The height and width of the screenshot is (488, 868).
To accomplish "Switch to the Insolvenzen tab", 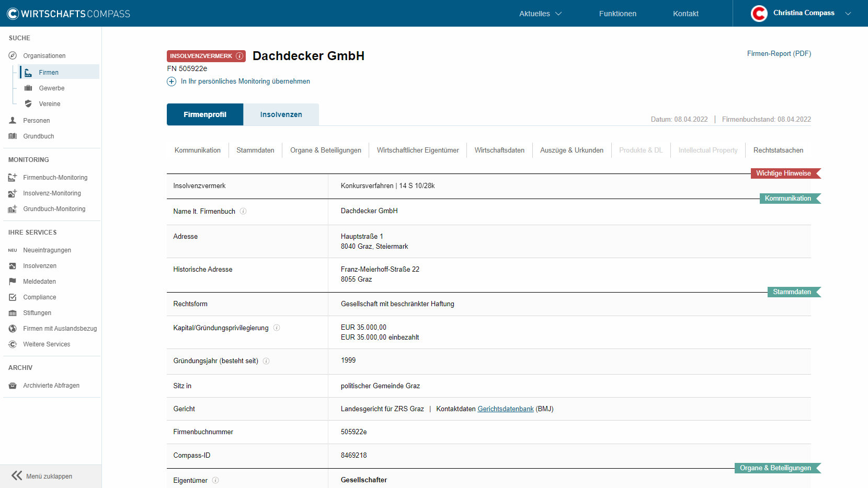I will (x=281, y=114).
